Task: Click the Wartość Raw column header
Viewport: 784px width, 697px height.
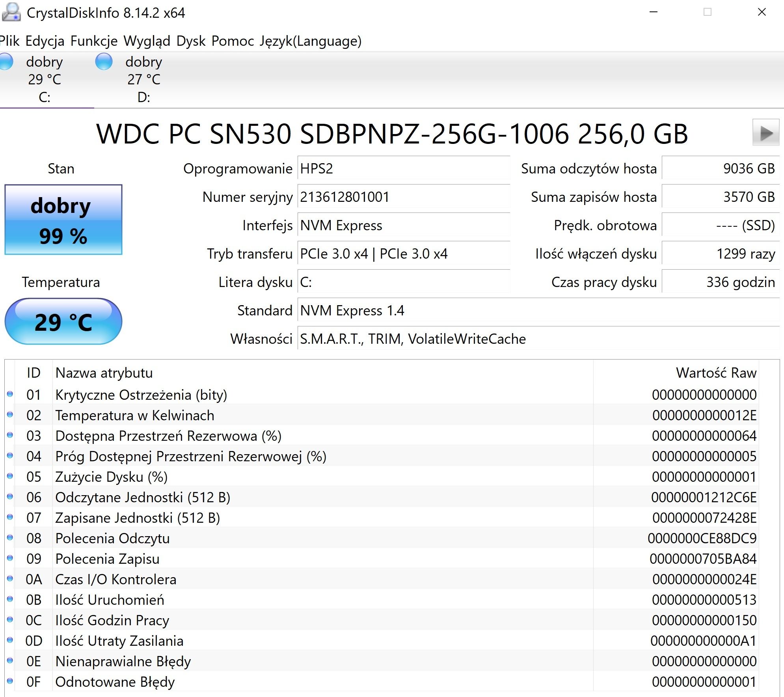Action: tap(676, 373)
